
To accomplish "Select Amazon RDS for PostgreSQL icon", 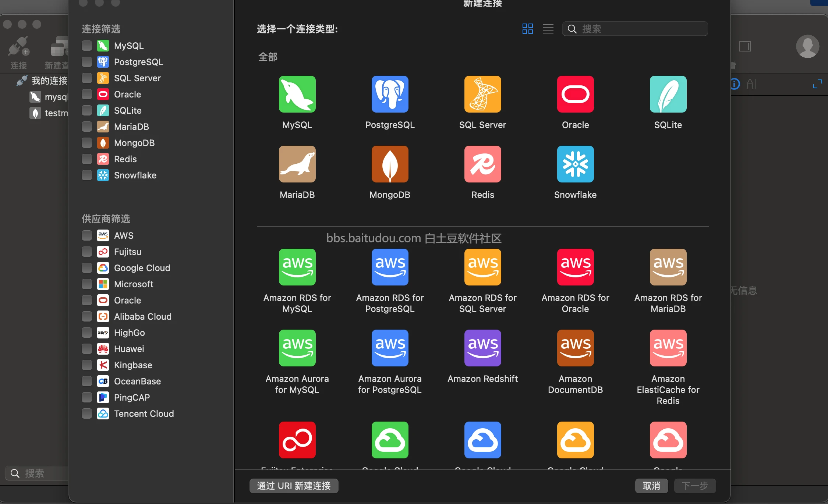I will click(x=390, y=267).
